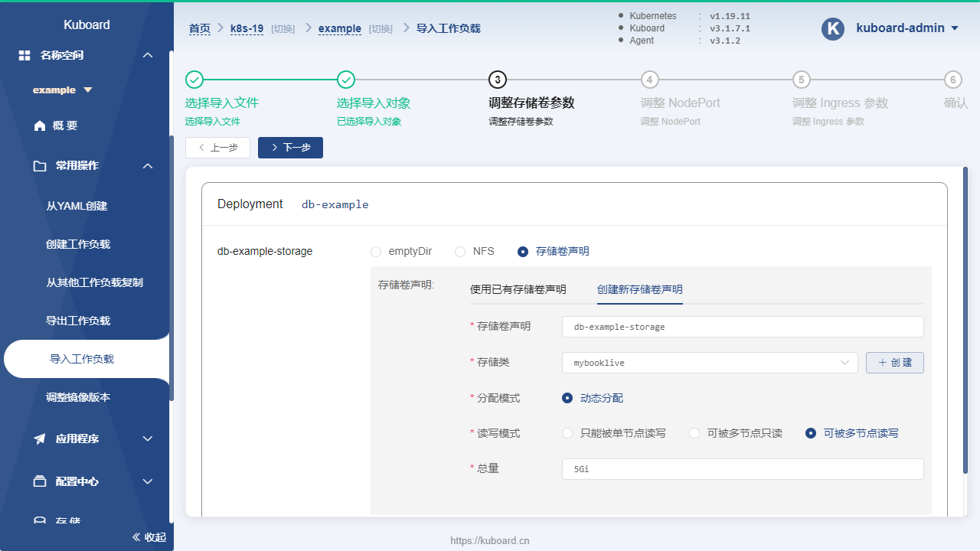This screenshot has width=980, height=551.
Task: Click step 5 circle for Ingress
Action: coord(801,80)
